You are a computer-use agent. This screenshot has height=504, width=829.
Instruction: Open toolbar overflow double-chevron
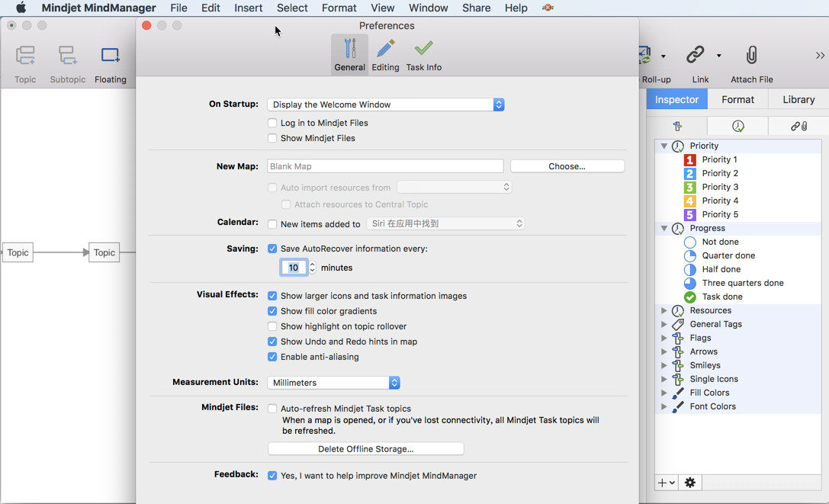point(820,56)
